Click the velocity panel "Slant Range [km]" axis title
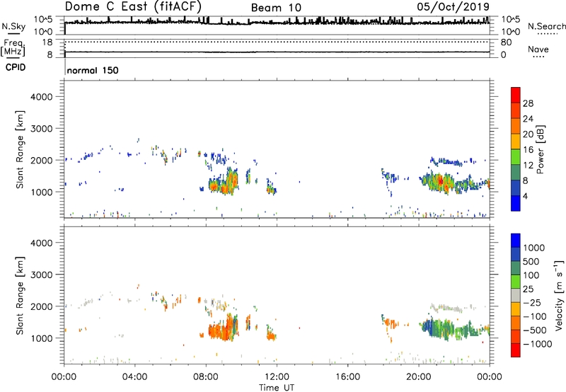Viewport: 566px width, 392px height. coord(20,295)
